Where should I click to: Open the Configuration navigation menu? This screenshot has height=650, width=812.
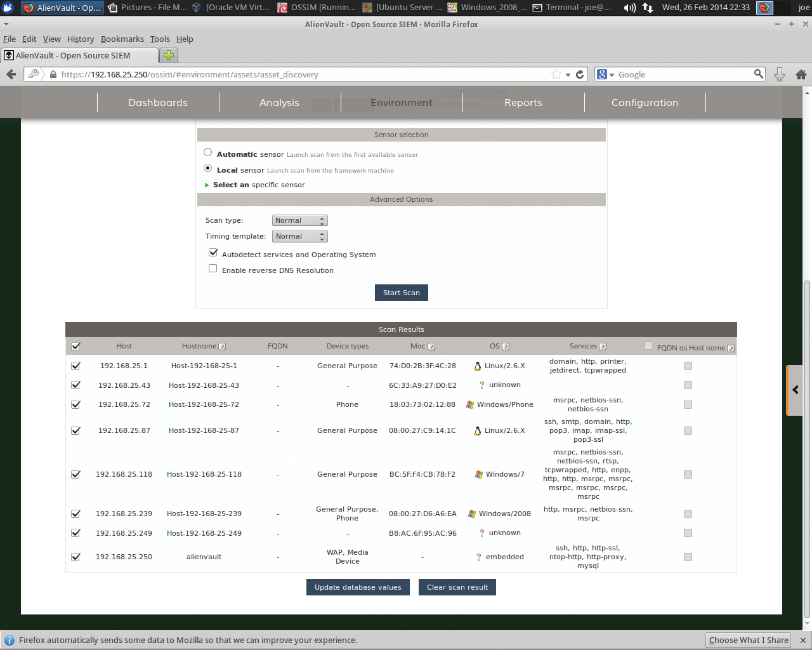click(x=645, y=102)
